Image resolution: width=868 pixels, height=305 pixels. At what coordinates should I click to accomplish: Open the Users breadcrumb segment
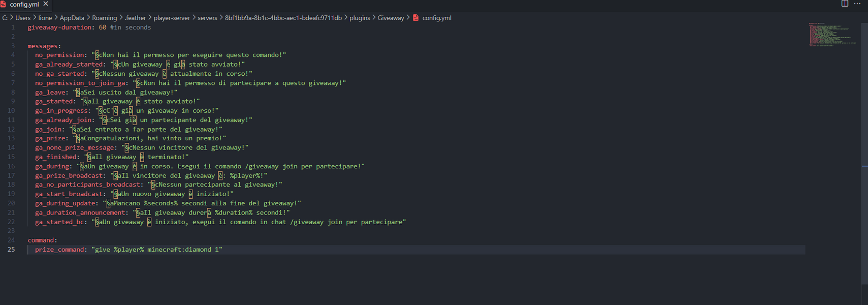[x=23, y=18]
